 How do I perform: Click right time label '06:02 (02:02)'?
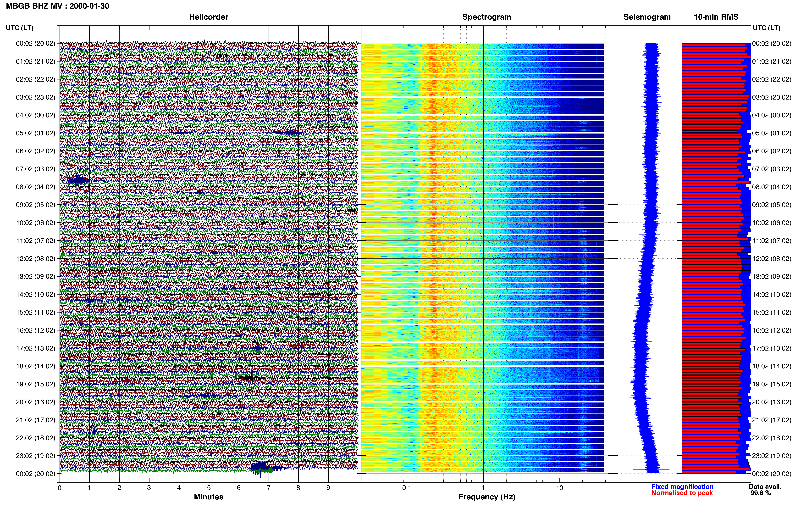click(772, 151)
